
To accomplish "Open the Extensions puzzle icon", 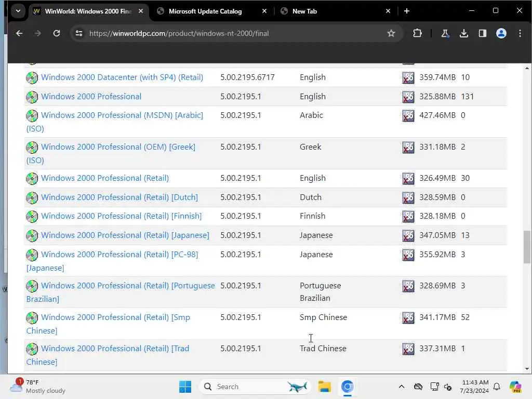I will (417, 33).
